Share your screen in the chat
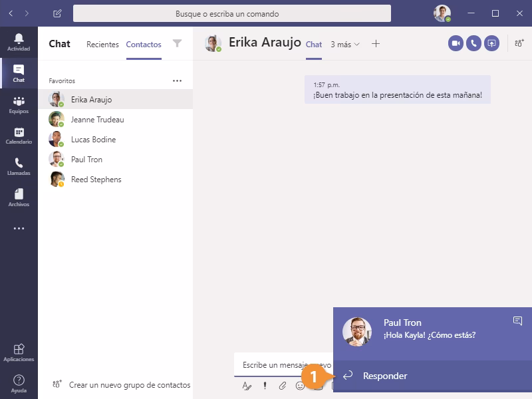Viewport: 532px width, 399px height. point(491,43)
